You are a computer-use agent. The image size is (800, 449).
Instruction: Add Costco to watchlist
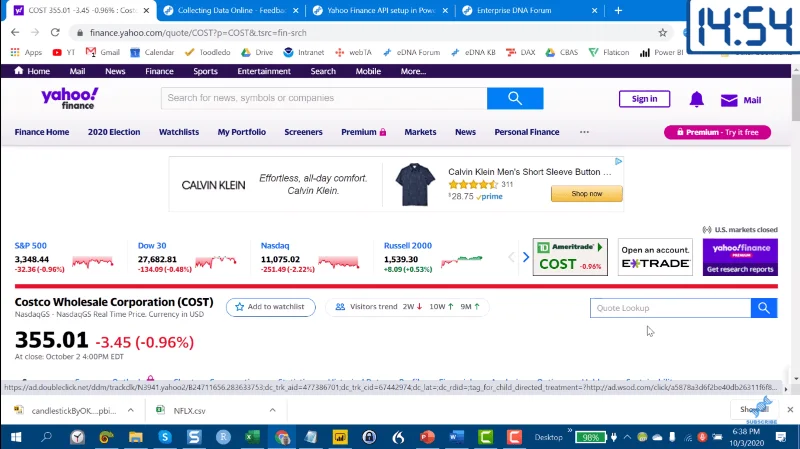[x=270, y=307]
